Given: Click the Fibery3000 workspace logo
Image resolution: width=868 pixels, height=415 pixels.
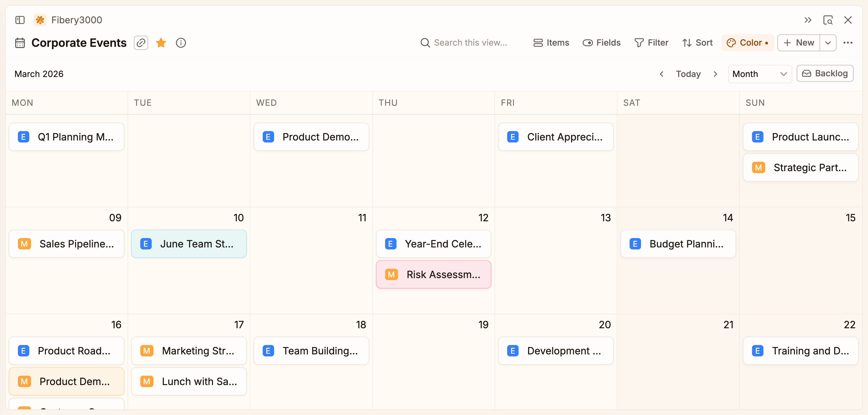Looking at the screenshot, I should click(x=40, y=20).
